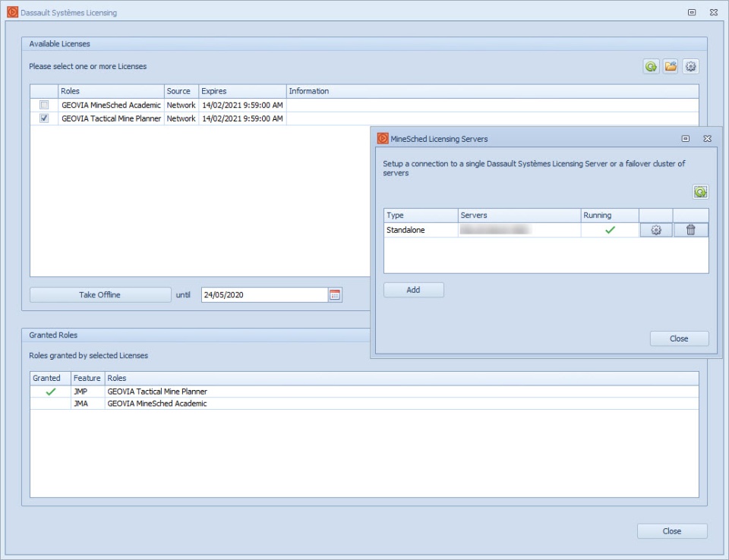This screenshot has height=560, width=729.
Task: Sort licenses by Source column
Action: (x=181, y=91)
